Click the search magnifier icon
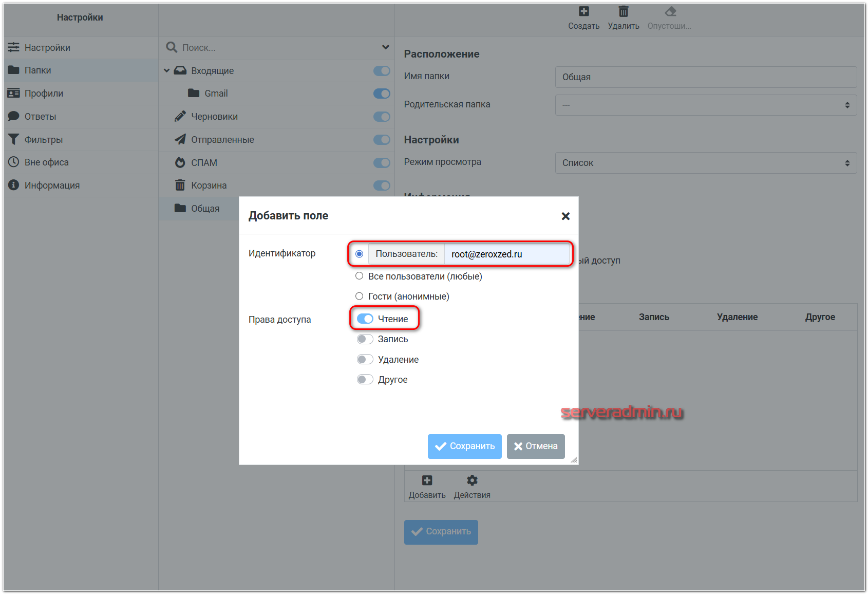The width and height of the screenshot is (868, 594). [172, 47]
